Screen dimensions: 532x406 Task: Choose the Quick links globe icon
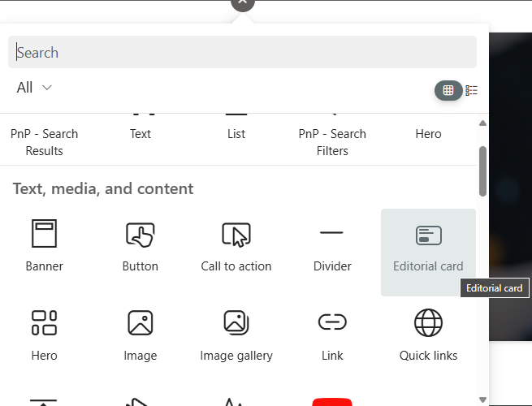click(x=428, y=322)
